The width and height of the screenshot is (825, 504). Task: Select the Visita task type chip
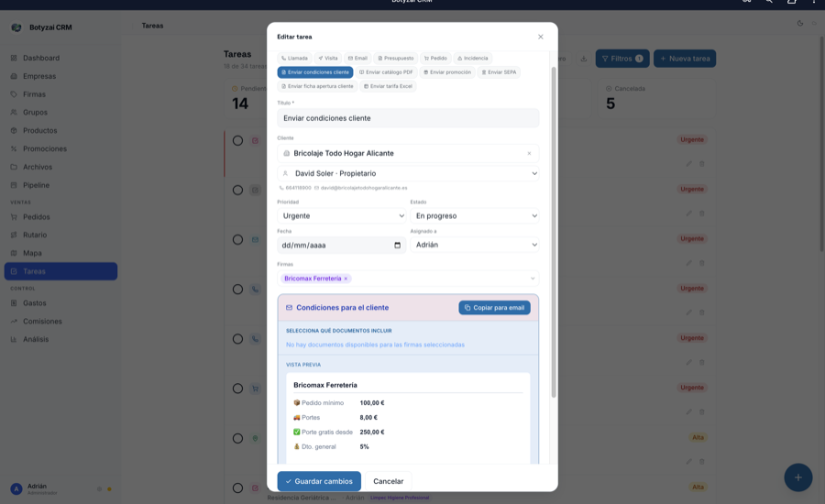pos(328,59)
